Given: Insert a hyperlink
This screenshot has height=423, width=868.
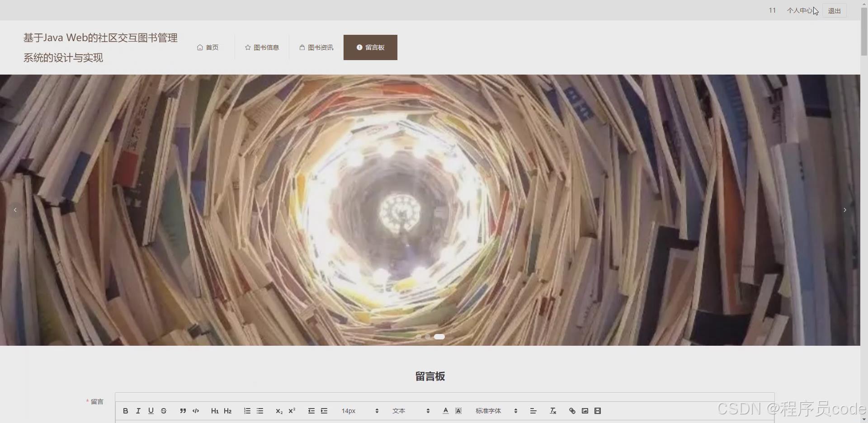Looking at the screenshot, I should (572, 410).
